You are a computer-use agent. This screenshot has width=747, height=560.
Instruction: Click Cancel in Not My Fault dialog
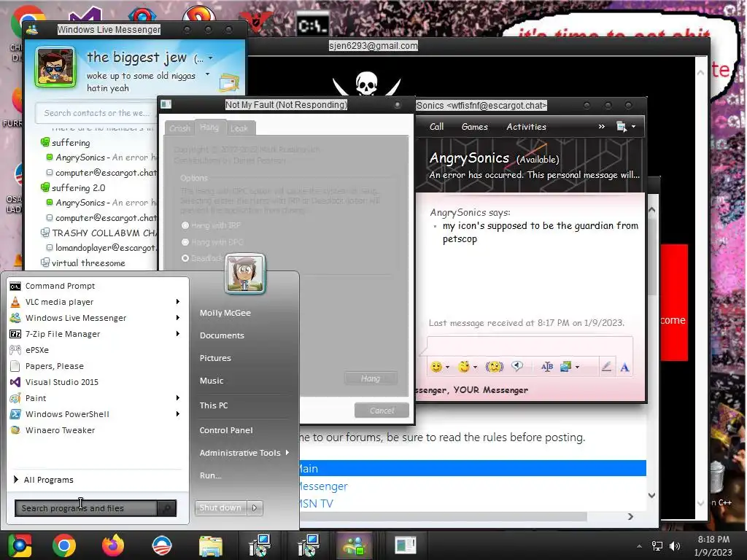coord(382,411)
